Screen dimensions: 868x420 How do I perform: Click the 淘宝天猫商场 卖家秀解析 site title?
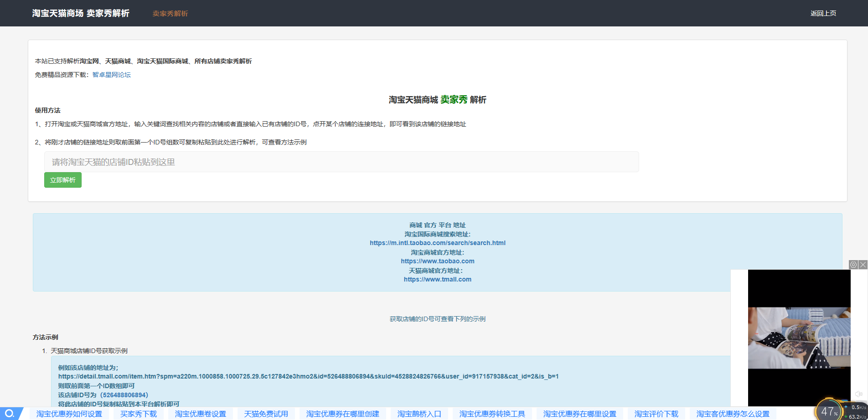[x=81, y=13]
